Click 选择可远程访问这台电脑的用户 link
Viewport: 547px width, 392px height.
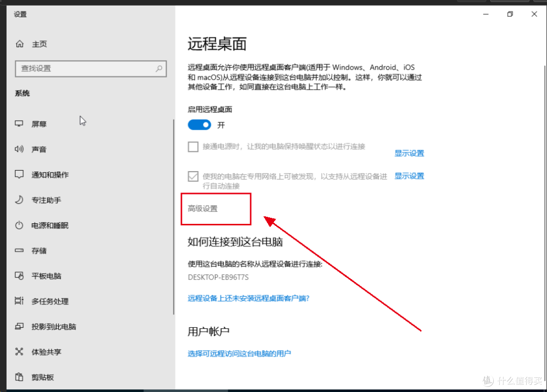pyautogui.click(x=239, y=354)
